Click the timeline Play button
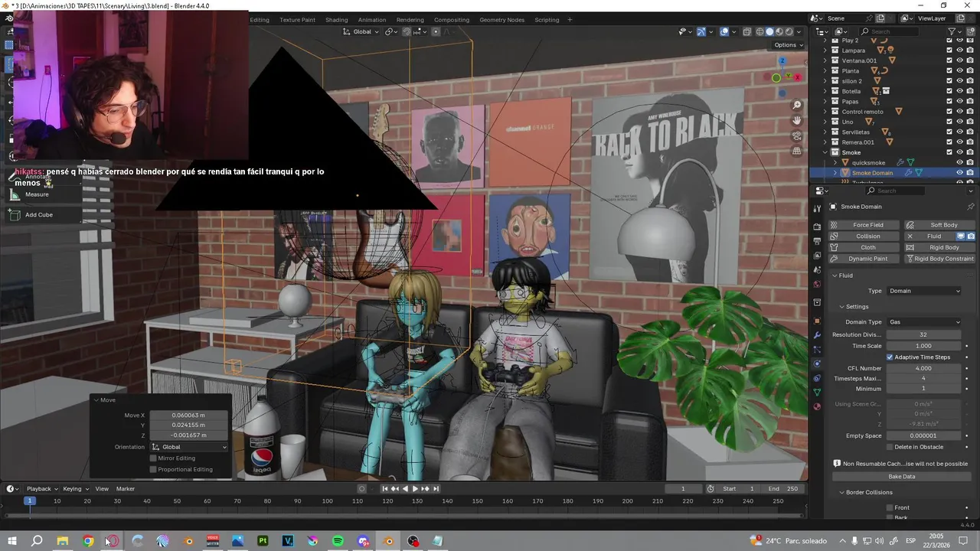 click(415, 489)
